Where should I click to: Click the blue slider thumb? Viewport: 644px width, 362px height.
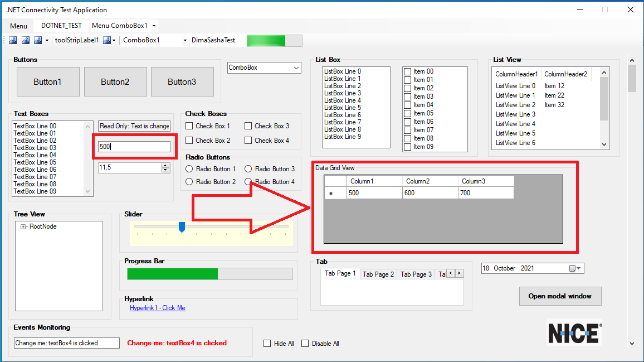tap(182, 227)
